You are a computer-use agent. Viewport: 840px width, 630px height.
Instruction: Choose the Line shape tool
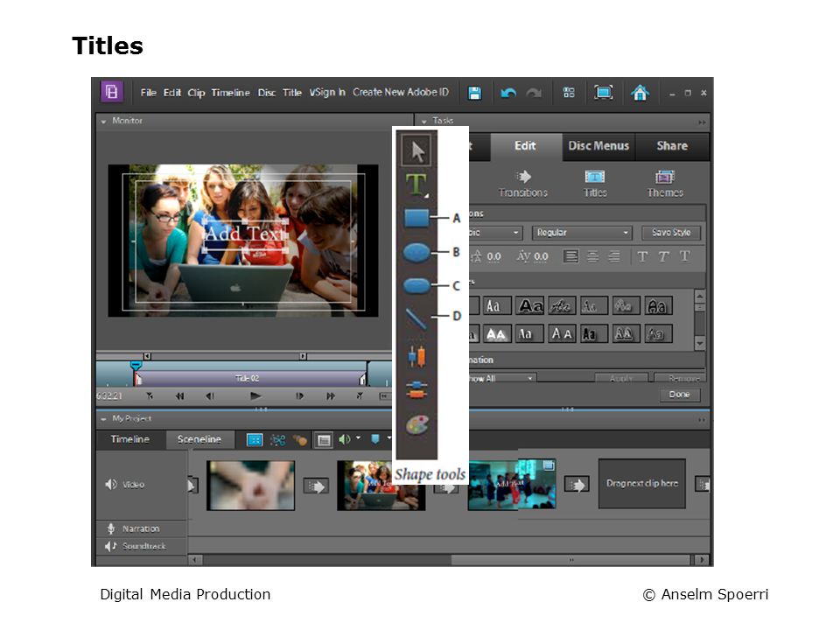coord(416,318)
